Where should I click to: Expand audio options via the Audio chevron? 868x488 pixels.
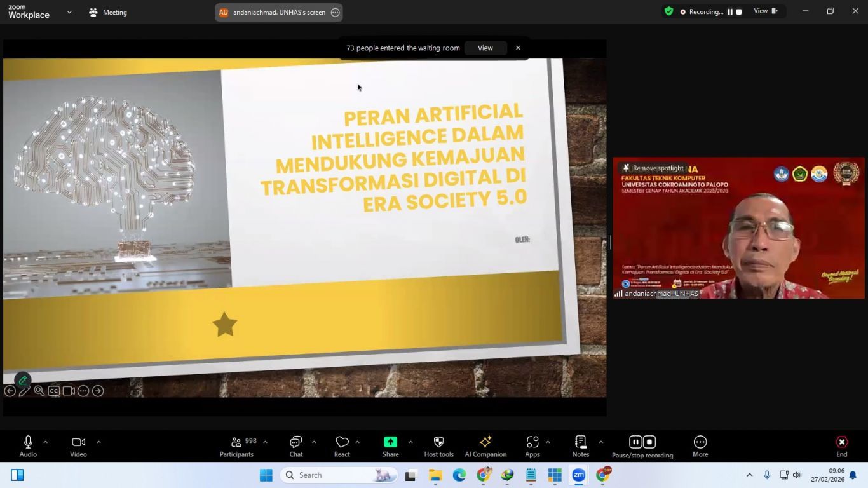click(x=44, y=442)
